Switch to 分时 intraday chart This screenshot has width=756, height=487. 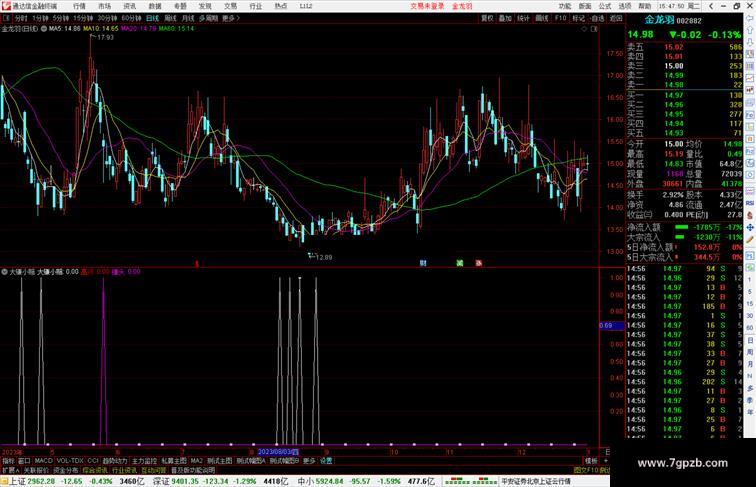tap(21, 18)
